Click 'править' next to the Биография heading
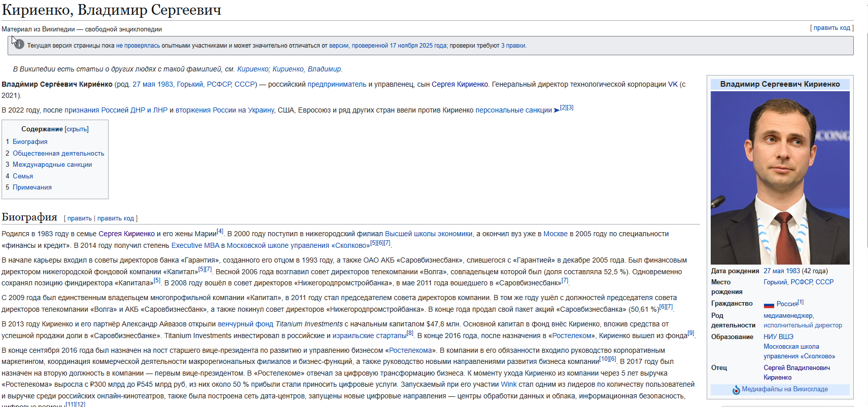This screenshot has width=868, height=407. coord(80,218)
